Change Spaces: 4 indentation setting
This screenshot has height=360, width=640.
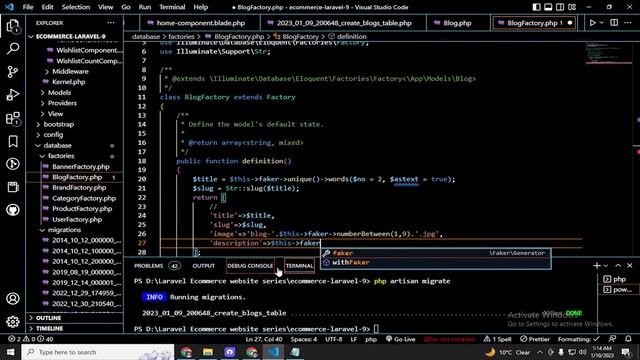(304, 339)
